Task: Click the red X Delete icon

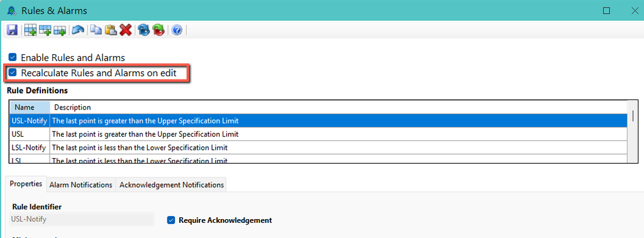Action: 125,30
